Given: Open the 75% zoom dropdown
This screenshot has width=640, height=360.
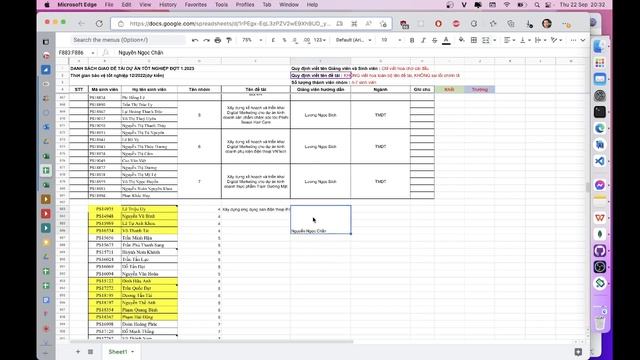Looking at the screenshot, I should click(x=252, y=40).
